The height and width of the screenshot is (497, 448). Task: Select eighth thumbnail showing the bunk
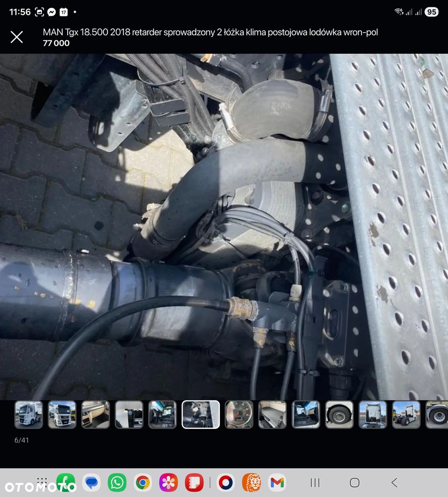coord(272,414)
